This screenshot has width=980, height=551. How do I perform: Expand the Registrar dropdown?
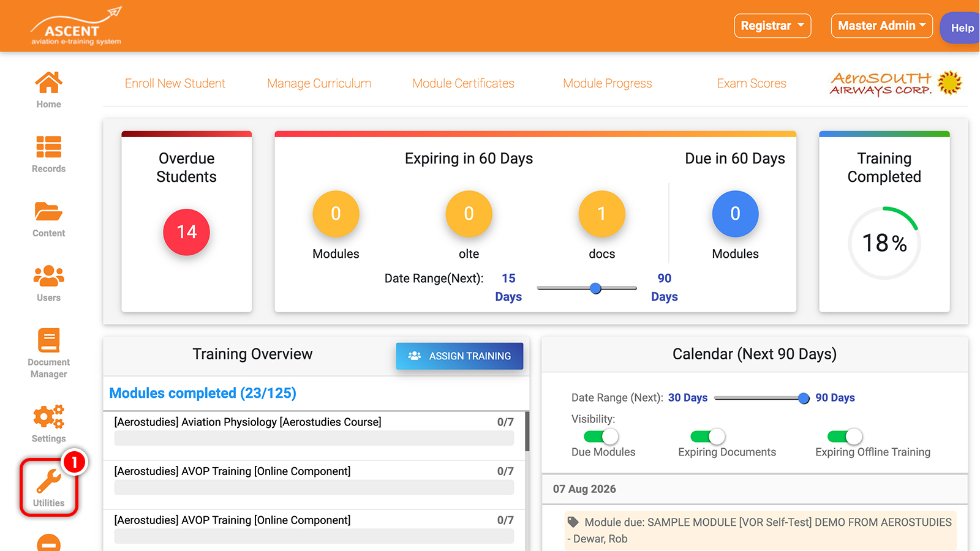772,26
